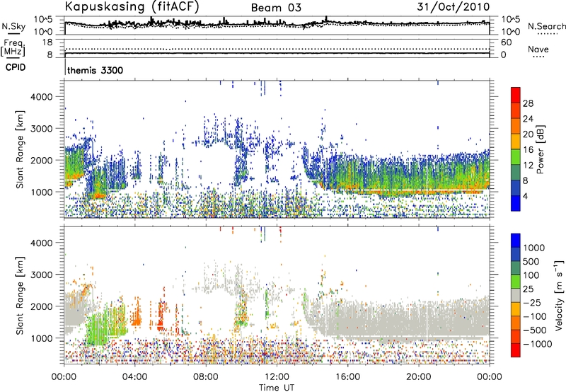The image size is (566, 392).
Task: Click the 'Kapuskasing (fitACF)' title text
Action: click(x=132, y=7)
